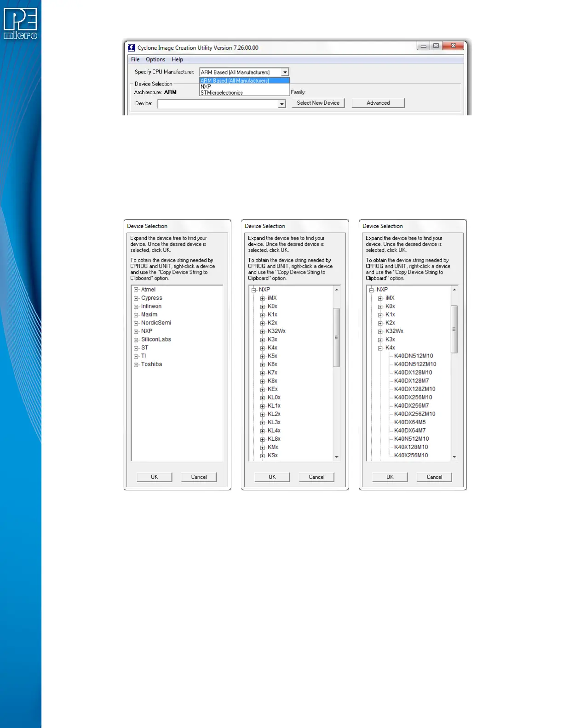Expand the Atmel tree node

pos(136,290)
